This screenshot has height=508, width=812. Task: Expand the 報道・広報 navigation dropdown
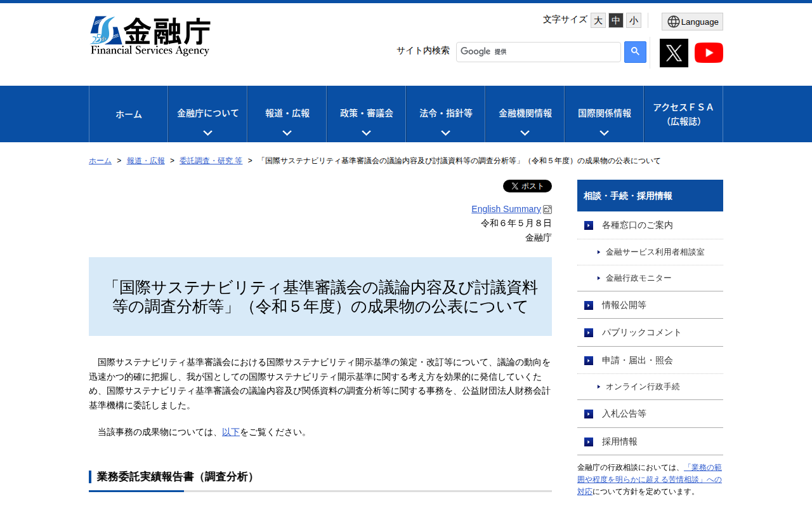[x=287, y=114]
